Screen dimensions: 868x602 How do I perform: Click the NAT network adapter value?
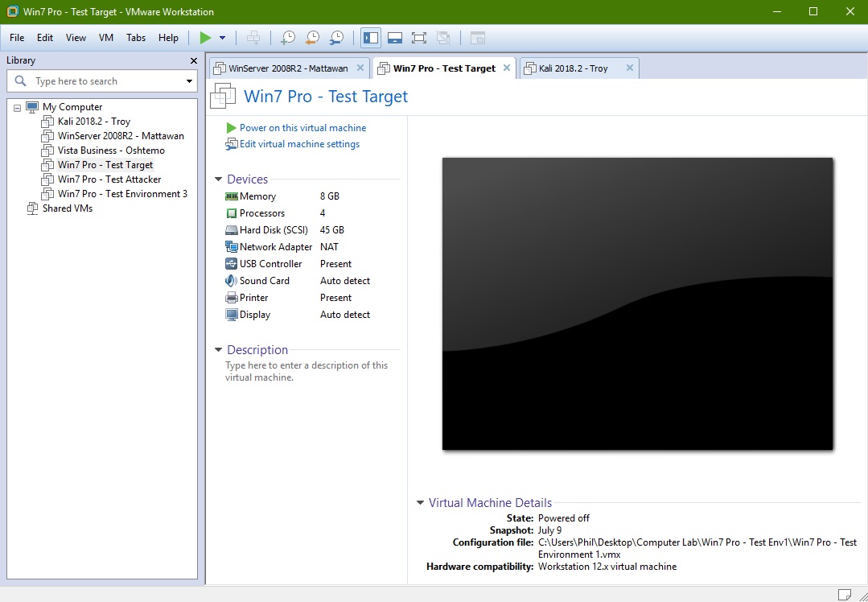pyautogui.click(x=329, y=247)
